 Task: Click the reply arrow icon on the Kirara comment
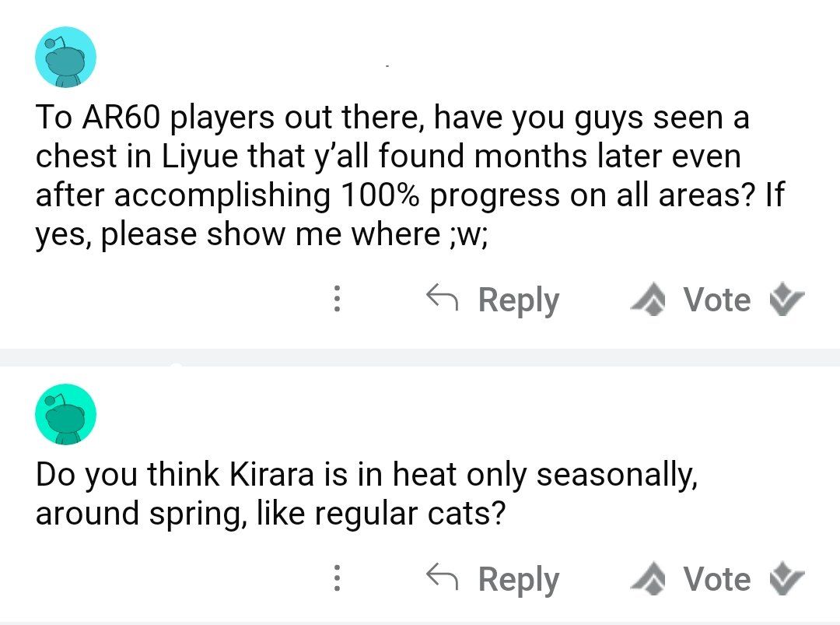pos(443,576)
